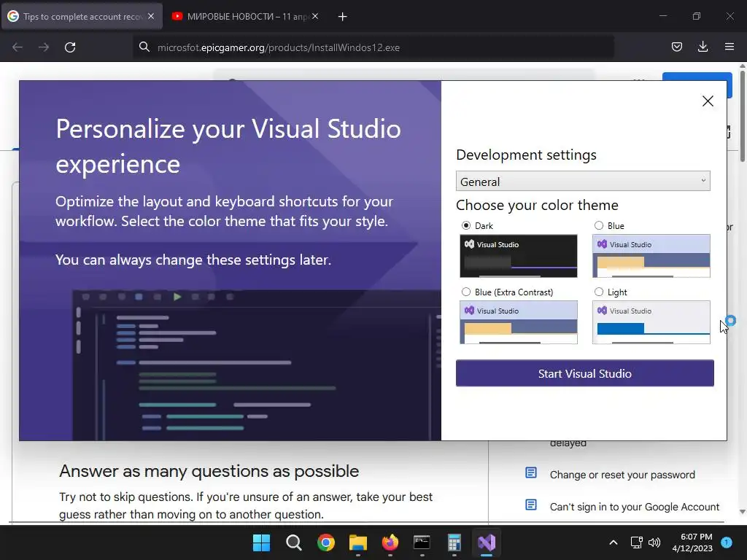This screenshot has height=560, width=747.
Task: Click the Answer as many questions as possible heading
Action: (x=209, y=471)
